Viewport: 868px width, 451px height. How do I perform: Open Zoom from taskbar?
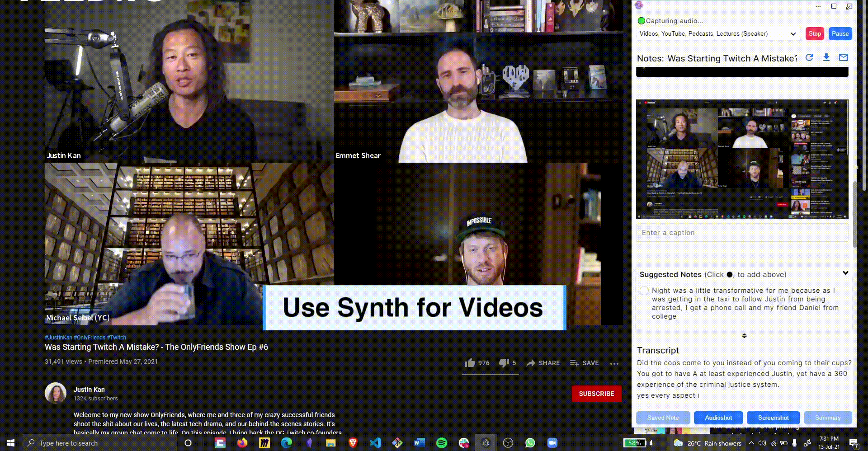(x=552, y=443)
